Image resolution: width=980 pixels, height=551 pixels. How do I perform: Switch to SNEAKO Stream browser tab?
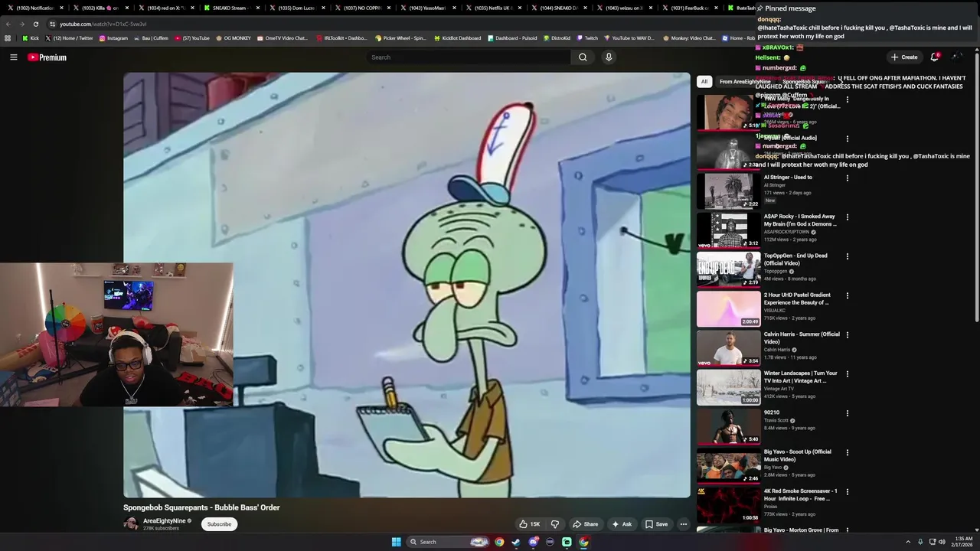[x=230, y=8]
